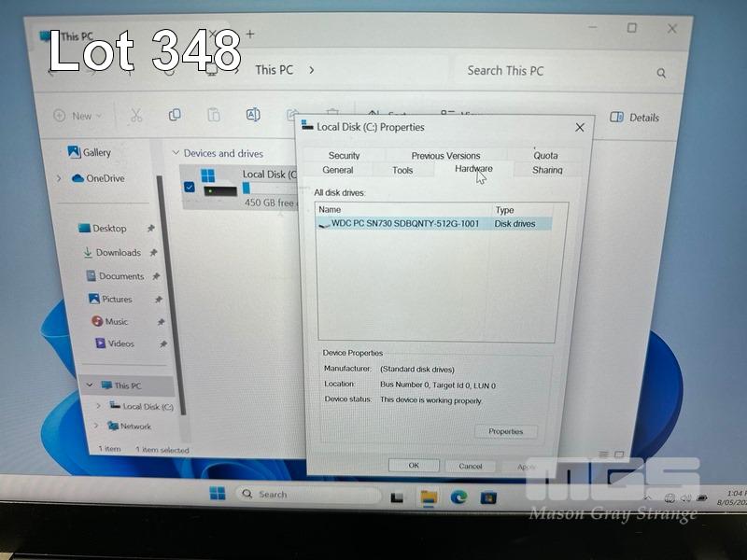
Task: Uncheck the Local Disk (C:) selection checkbox
Action: coord(190,187)
